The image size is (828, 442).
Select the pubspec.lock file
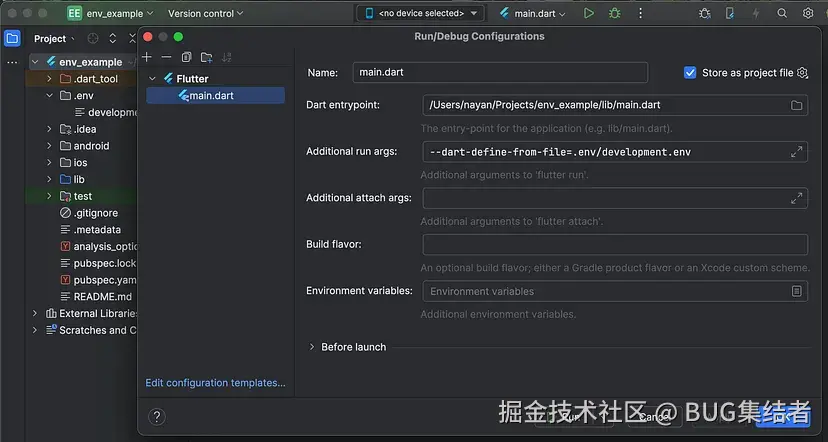click(98, 263)
